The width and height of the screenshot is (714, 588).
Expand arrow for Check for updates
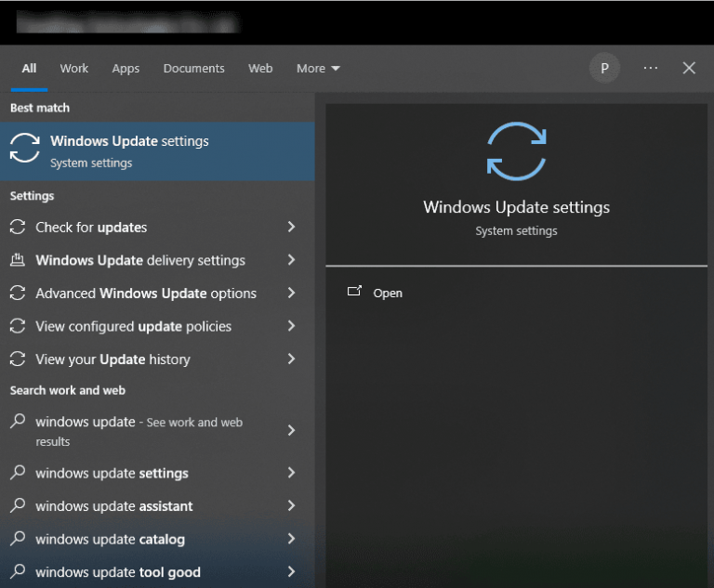pyautogui.click(x=291, y=228)
